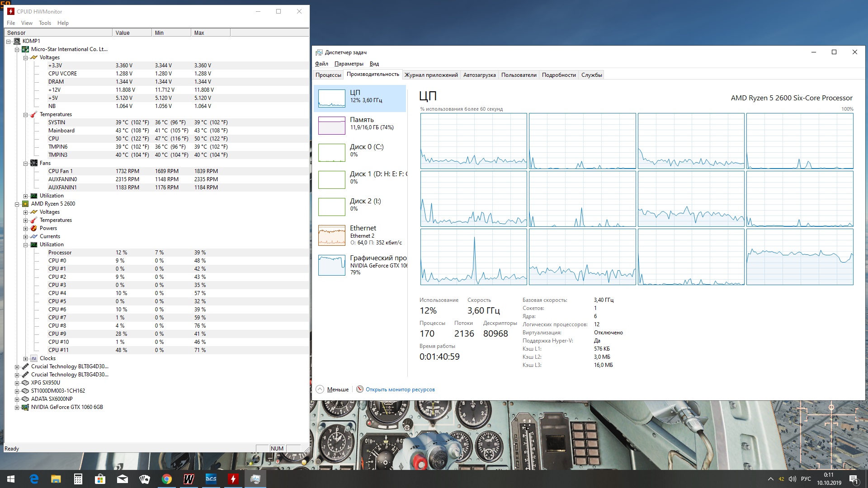Collapse the Voltages tree node

(26, 58)
